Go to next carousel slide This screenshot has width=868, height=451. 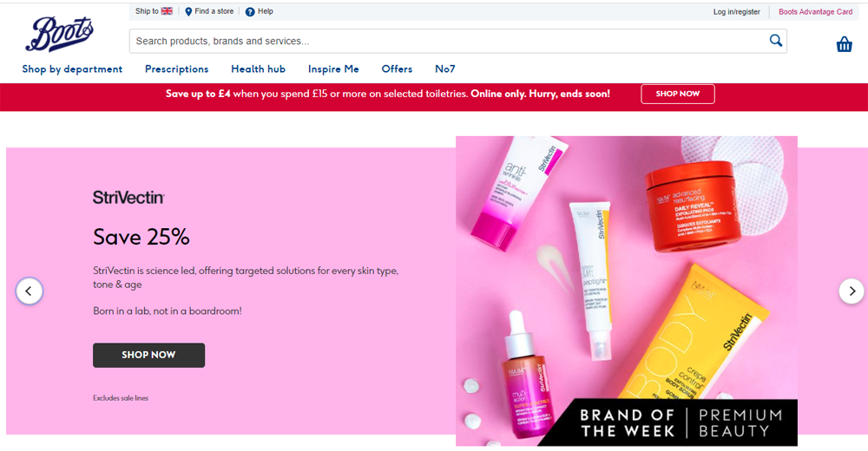852,291
